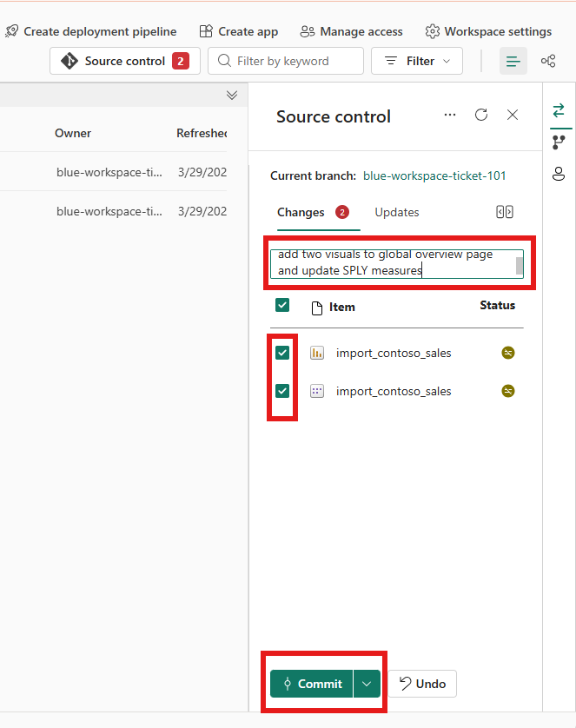576x728 pixels.
Task: Close the Source control panel
Action: point(513,115)
